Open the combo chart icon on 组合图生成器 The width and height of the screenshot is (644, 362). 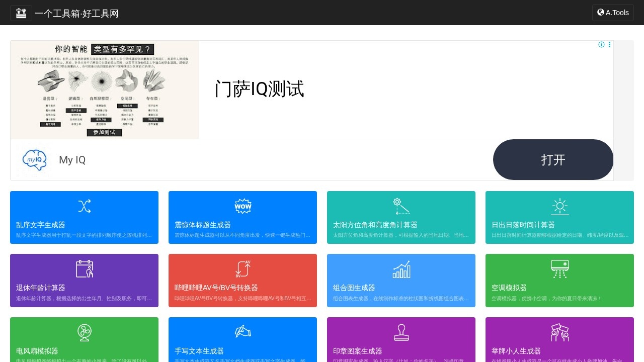point(401,269)
